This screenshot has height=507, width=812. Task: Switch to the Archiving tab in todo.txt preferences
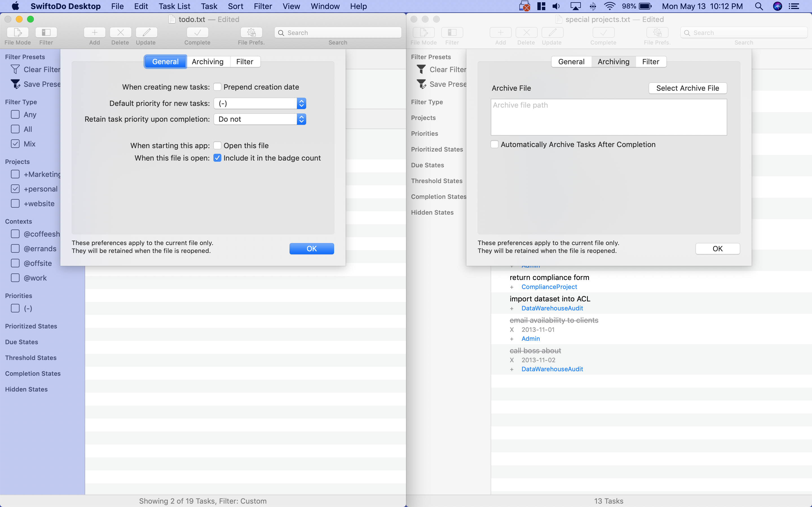(208, 61)
